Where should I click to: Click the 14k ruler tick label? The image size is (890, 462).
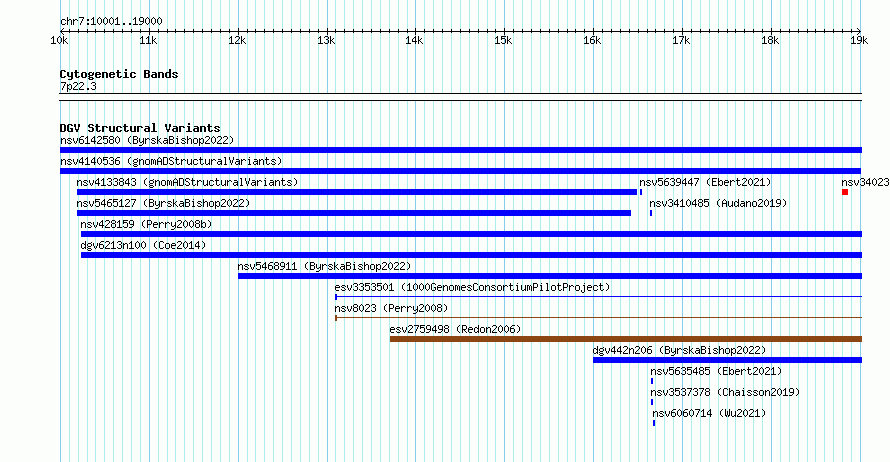414,40
